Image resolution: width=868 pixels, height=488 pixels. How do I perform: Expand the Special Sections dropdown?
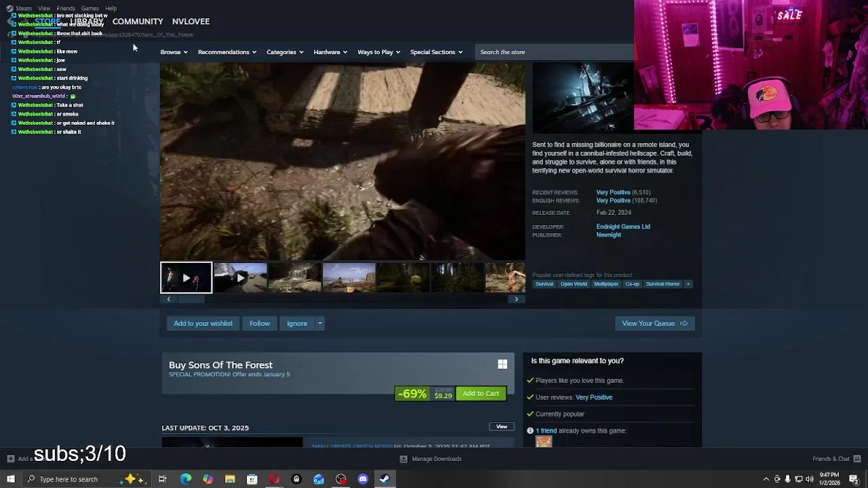tap(436, 52)
